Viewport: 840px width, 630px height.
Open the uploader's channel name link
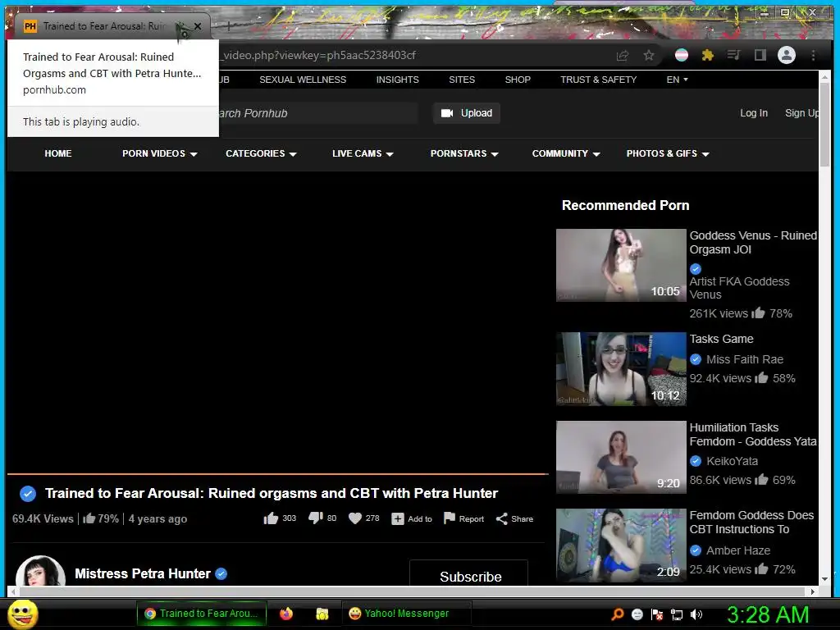[x=143, y=573]
